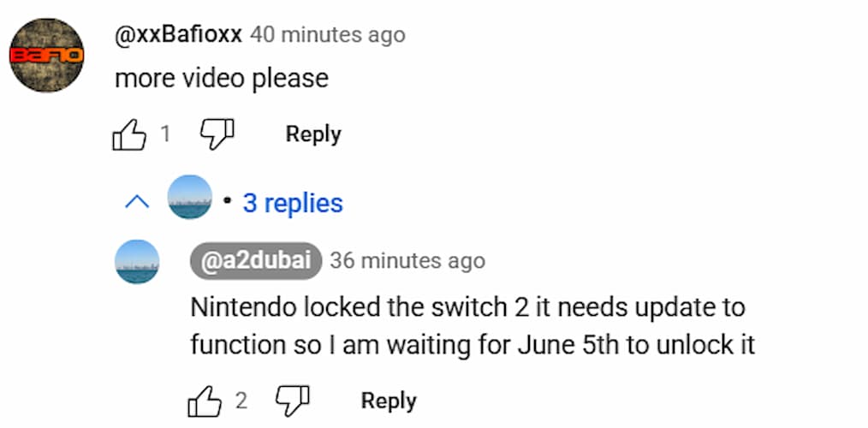Open the @xxBafioxx profile avatar
Image resolution: width=868 pixels, height=428 pixels.
point(47,55)
